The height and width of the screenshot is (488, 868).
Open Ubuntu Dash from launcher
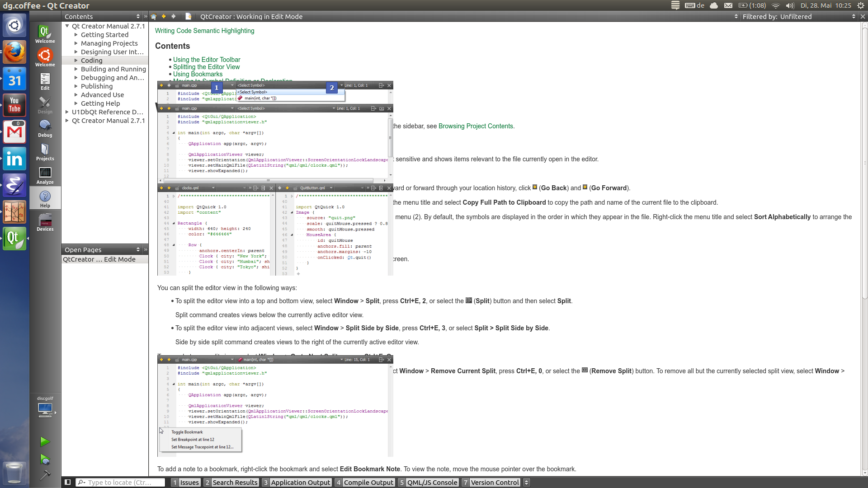(14, 26)
